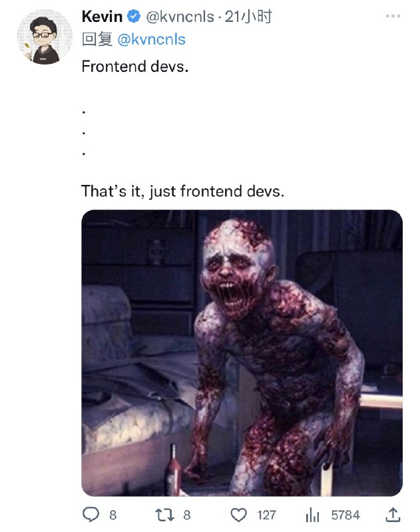Image resolution: width=420 pixels, height=532 pixels.
Task: Click the display name Kevin
Action: point(102,18)
